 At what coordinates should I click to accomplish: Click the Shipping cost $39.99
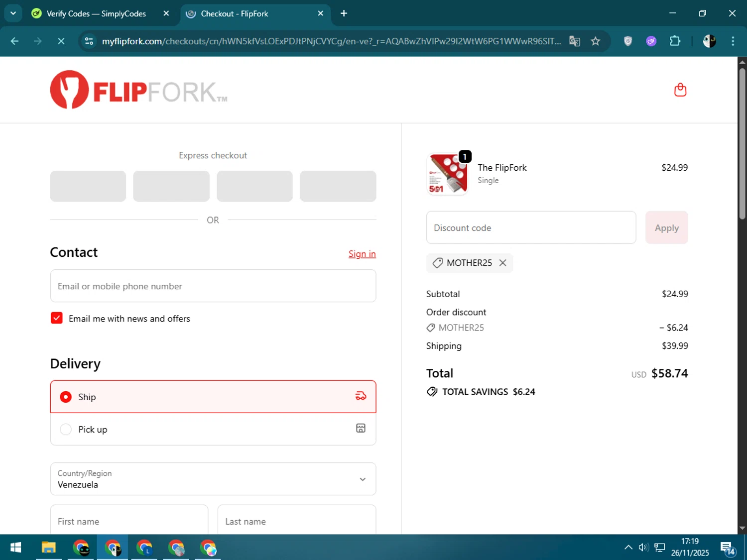point(675,346)
